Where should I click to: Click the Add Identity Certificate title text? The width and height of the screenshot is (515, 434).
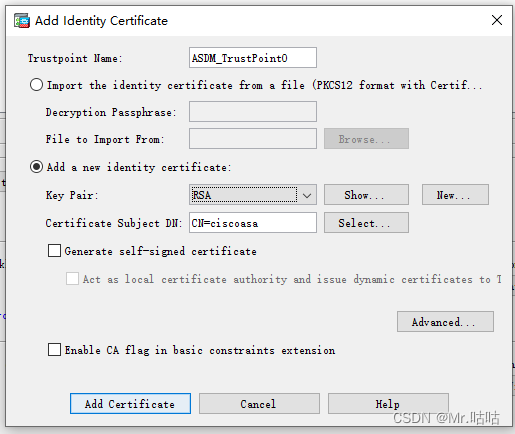pos(102,21)
